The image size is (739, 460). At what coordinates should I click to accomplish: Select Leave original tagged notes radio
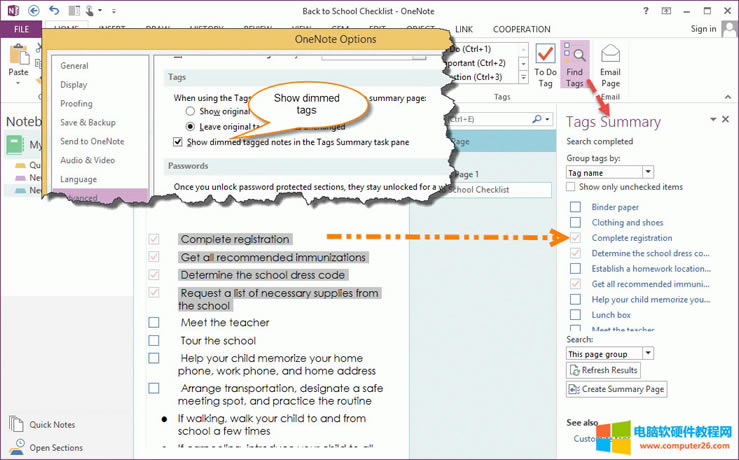[190, 126]
